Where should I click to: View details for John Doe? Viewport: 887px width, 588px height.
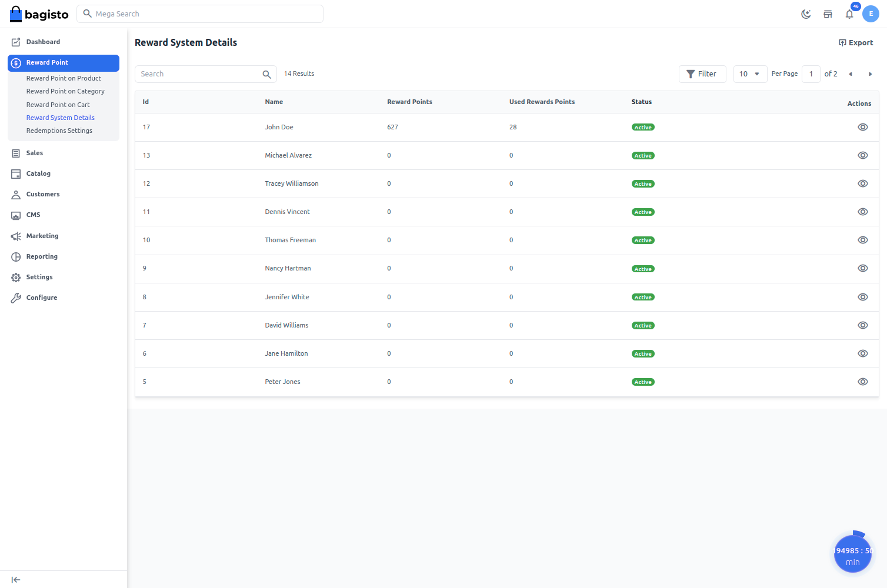click(x=863, y=127)
